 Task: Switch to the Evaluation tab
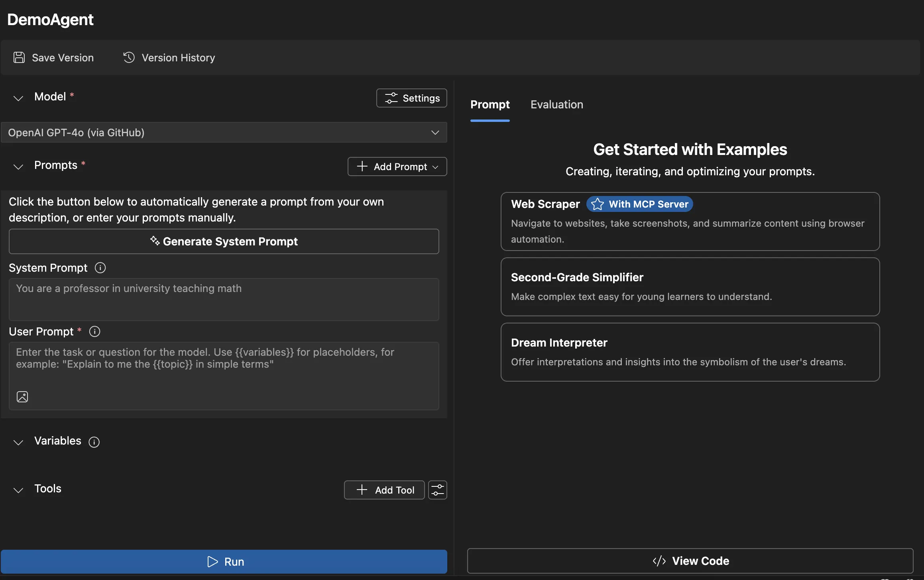(556, 104)
